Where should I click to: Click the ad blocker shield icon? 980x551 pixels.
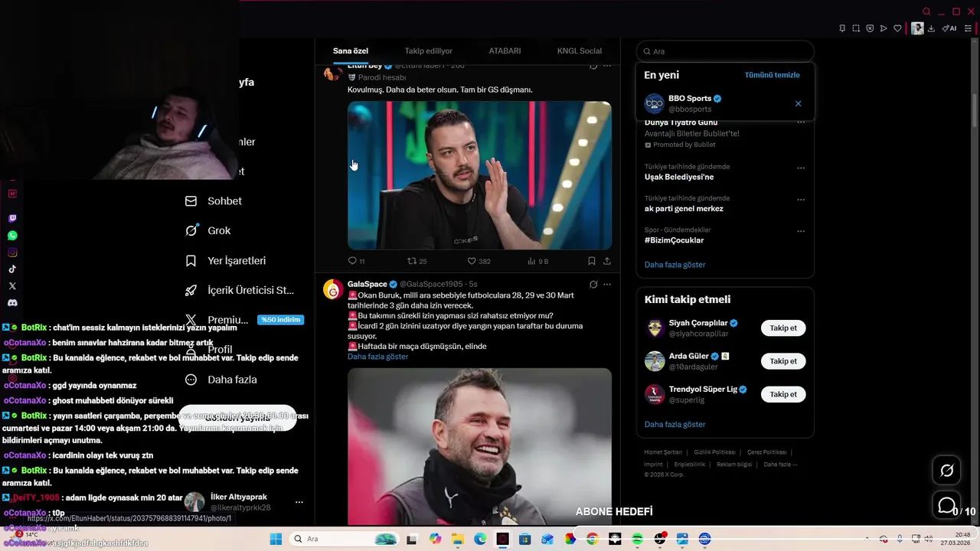tap(870, 28)
